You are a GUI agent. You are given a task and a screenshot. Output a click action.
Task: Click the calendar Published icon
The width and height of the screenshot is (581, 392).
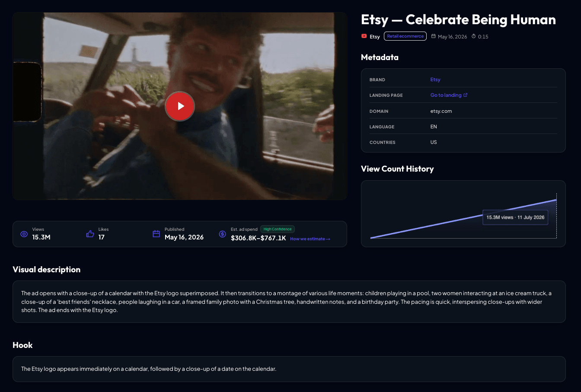(156, 234)
